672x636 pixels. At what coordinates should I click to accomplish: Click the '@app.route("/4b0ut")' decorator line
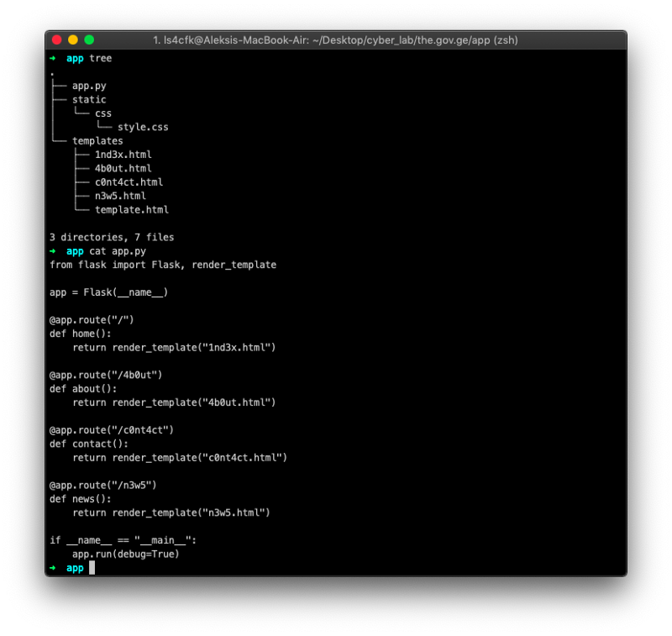point(106,375)
